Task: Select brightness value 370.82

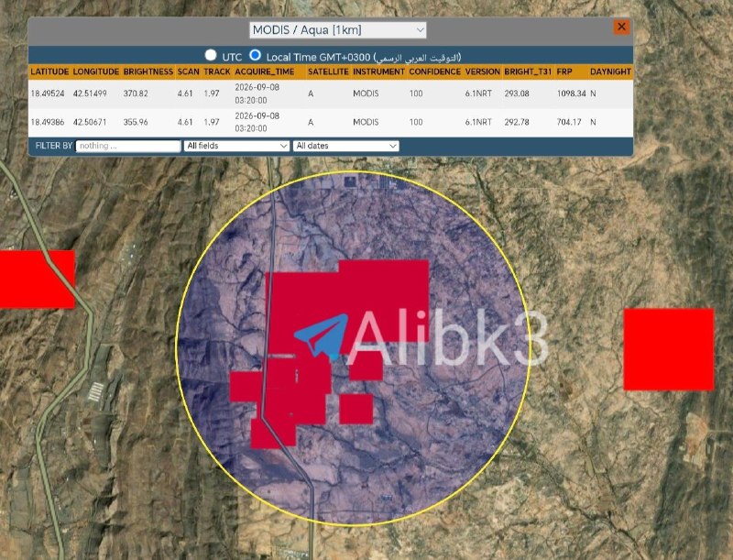Action: pyautogui.click(x=136, y=93)
